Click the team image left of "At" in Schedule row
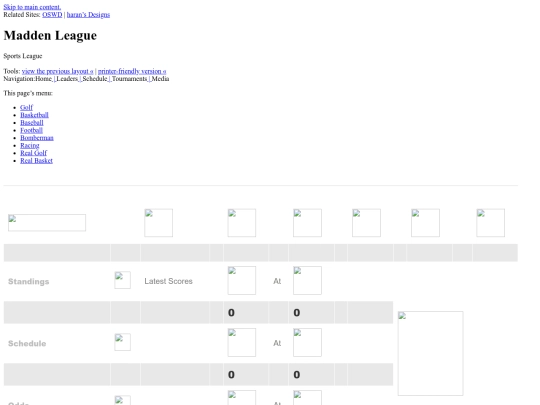Image resolution: width=540 pixels, height=405 pixels. [x=242, y=342]
